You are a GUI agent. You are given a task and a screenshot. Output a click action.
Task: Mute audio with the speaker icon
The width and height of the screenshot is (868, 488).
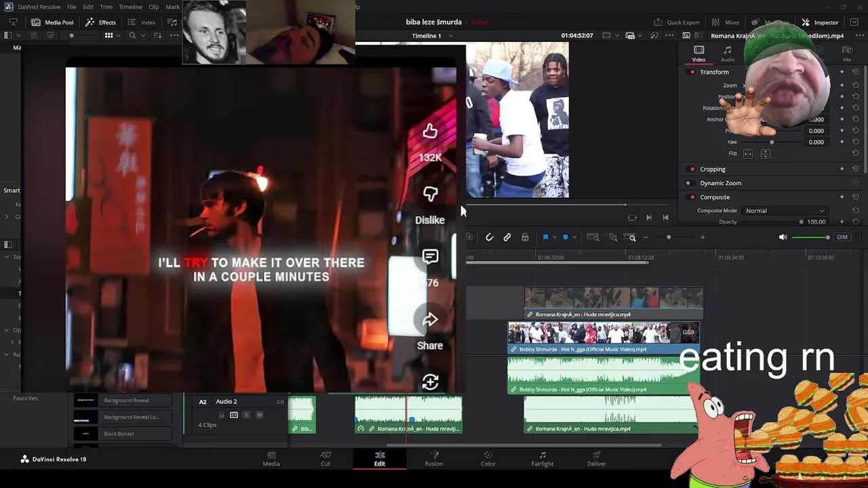(783, 237)
